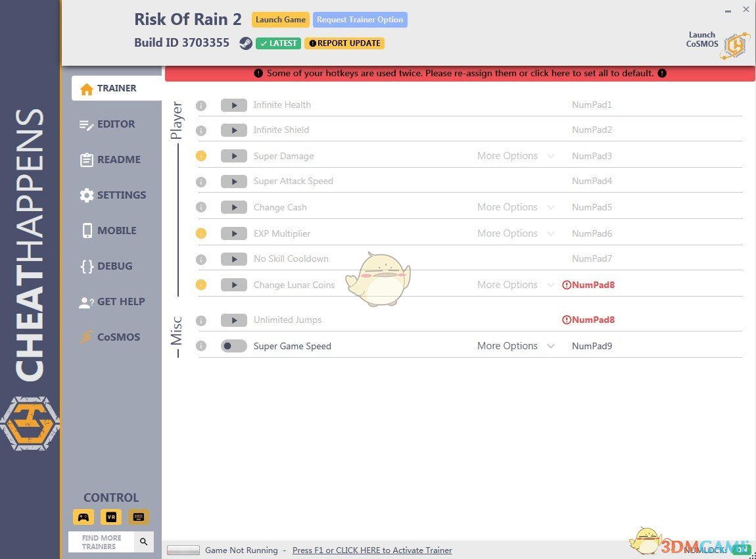Click the NumPad9 hotkey for Super Game Speed
756x559 pixels.
point(592,346)
